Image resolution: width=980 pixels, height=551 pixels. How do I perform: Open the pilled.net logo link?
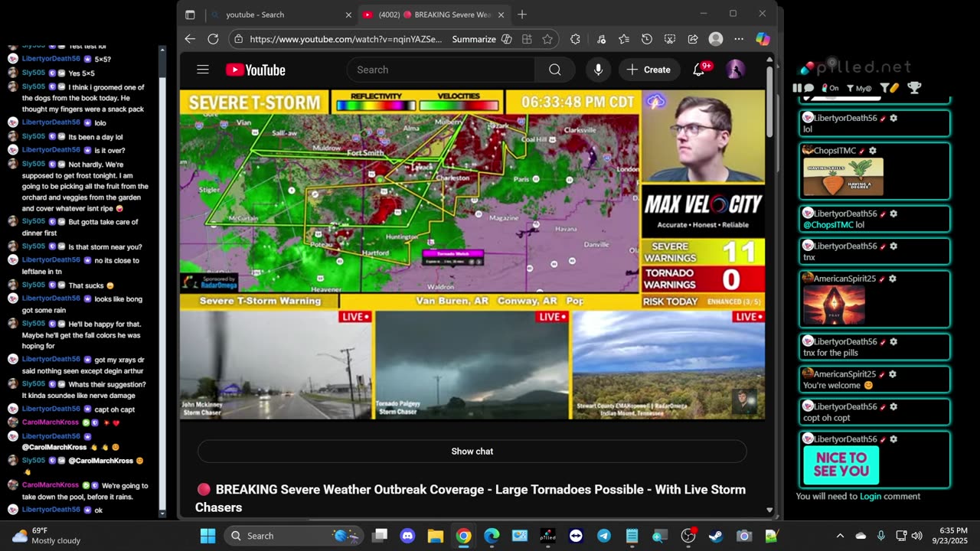[856, 67]
